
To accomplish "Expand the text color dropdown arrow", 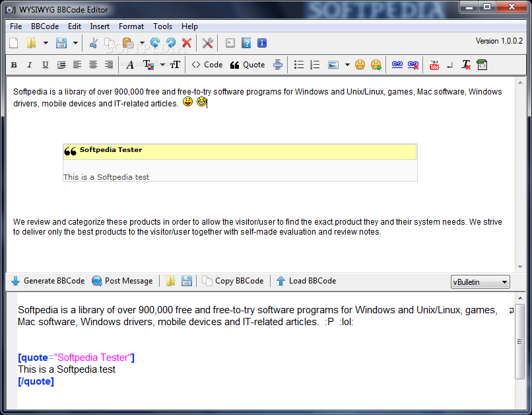I will [x=162, y=65].
